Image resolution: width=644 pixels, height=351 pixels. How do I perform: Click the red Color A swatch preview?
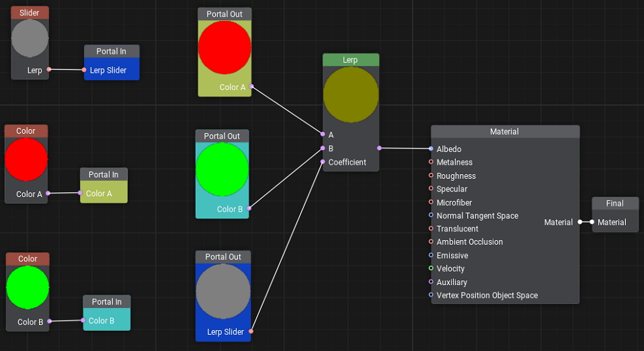coord(26,160)
